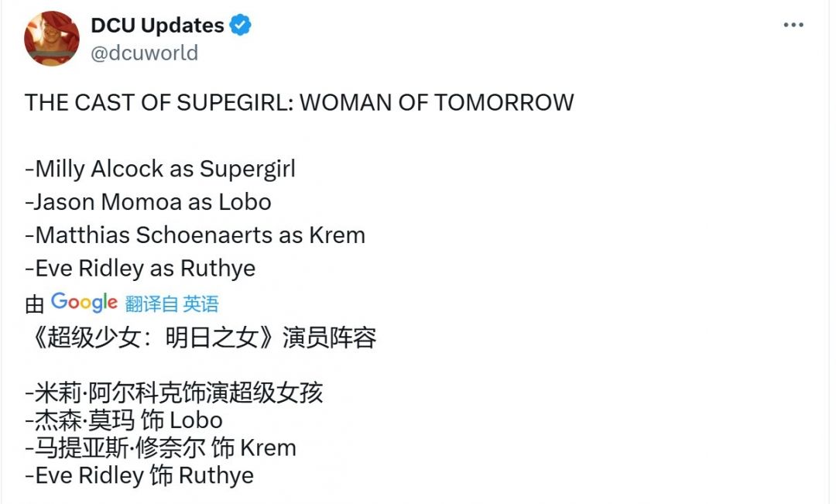Open the DCU Updates profile avatar
This screenshot has height=504, width=836.
pyautogui.click(x=52, y=38)
